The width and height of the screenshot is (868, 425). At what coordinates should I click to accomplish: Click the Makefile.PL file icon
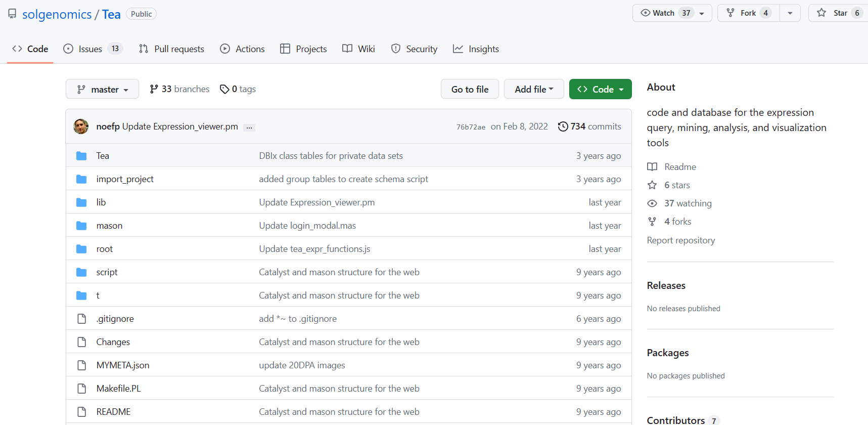coord(81,389)
